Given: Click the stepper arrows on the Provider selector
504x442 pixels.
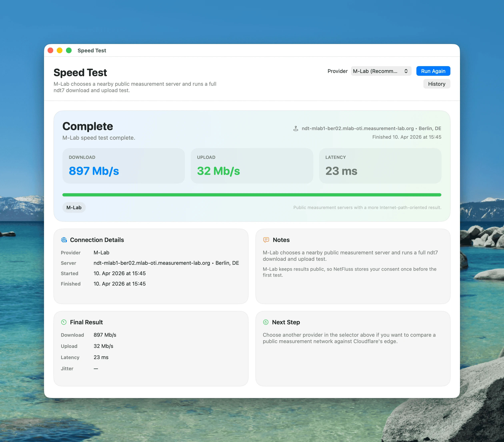Looking at the screenshot, I should (406, 71).
